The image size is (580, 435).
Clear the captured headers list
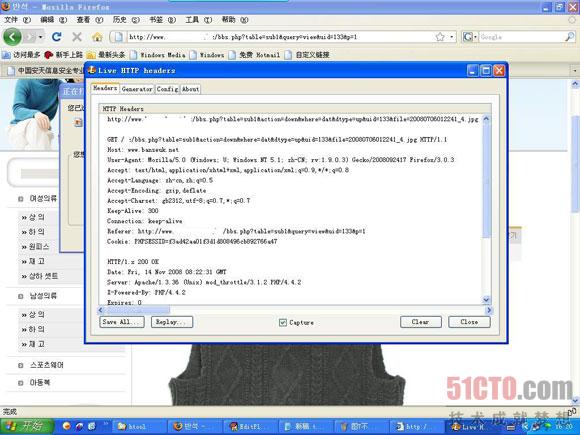pyautogui.click(x=421, y=322)
